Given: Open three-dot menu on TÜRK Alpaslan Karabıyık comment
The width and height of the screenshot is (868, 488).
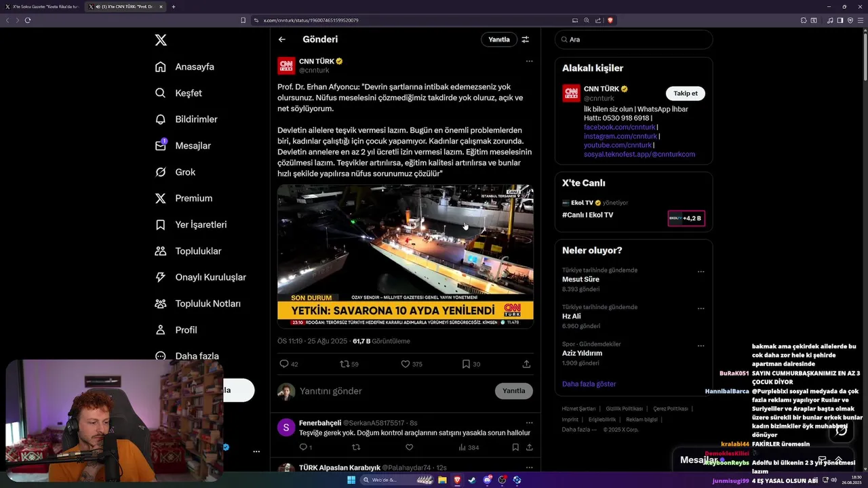Looking at the screenshot, I should 529,467.
